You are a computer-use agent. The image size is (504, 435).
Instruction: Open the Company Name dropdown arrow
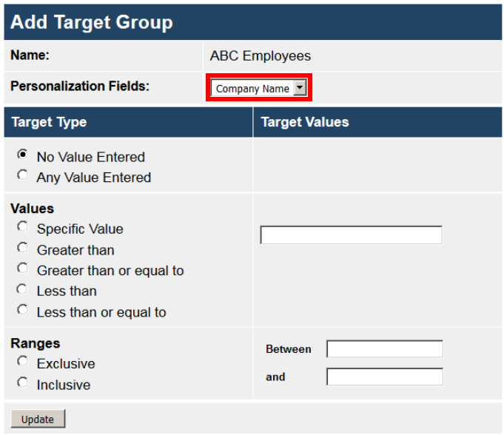pos(300,88)
